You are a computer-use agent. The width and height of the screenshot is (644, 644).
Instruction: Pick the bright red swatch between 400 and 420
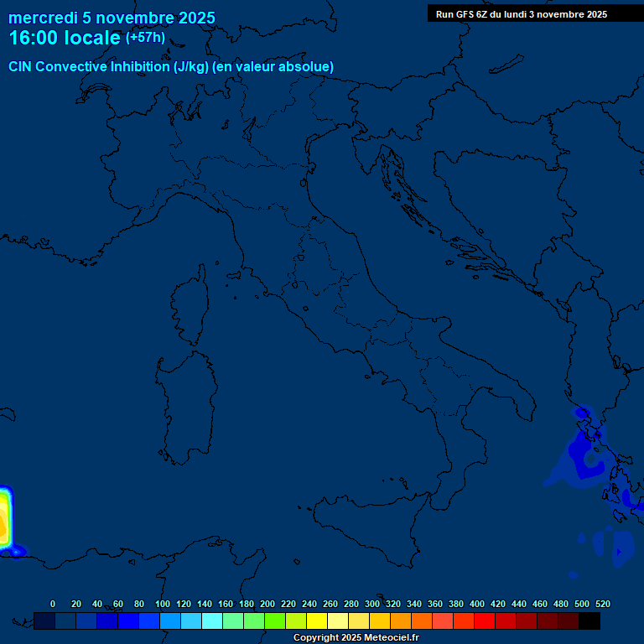485,621
